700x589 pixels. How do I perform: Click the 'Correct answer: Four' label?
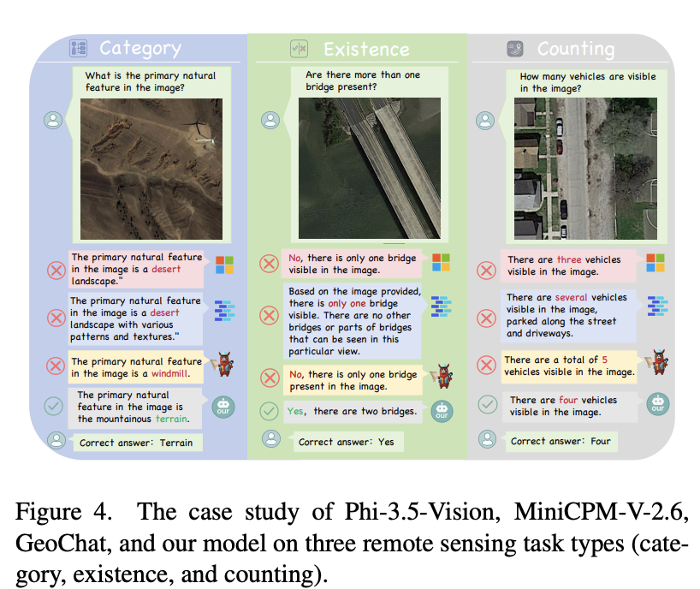561,441
